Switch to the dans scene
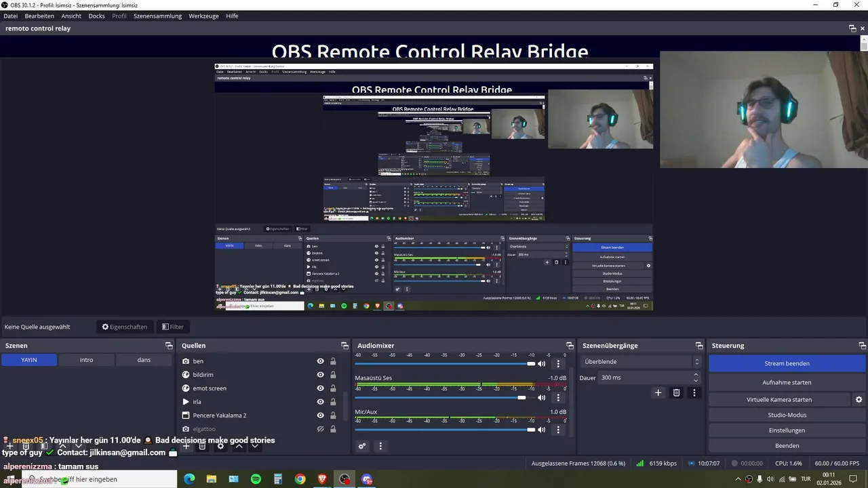The image size is (868, 488). click(144, 360)
